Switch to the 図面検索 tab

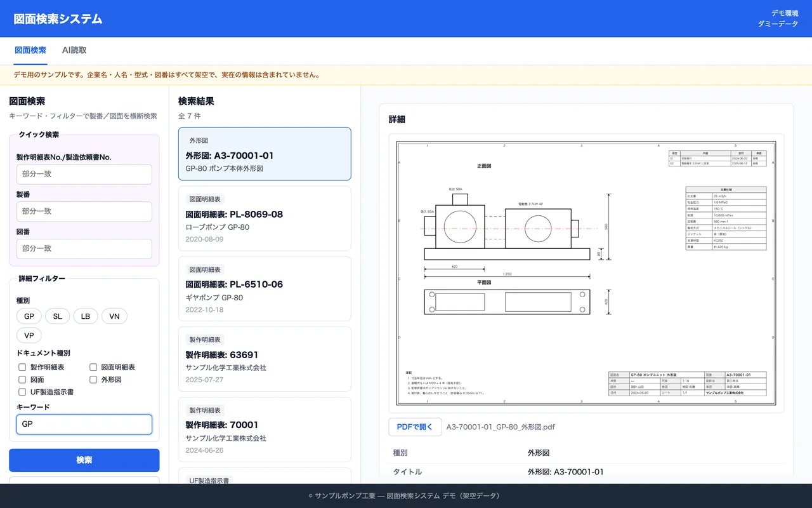coord(30,50)
